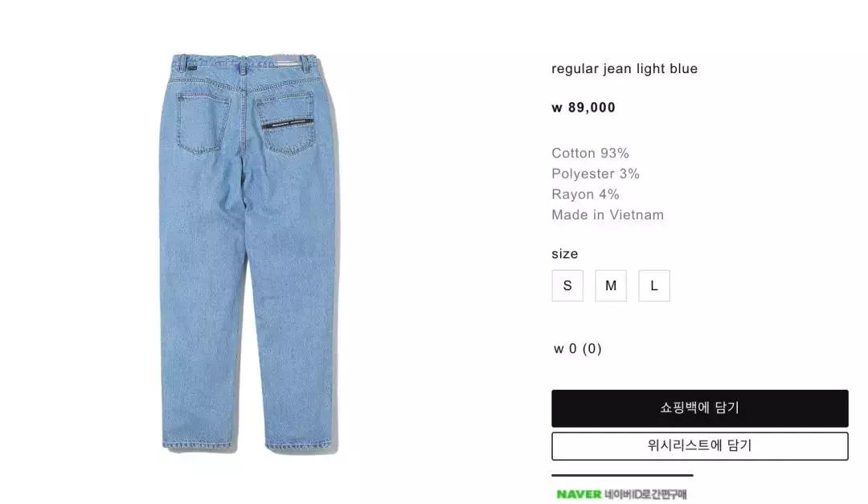This screenshot has height=504, width=868.
Task: Click the Cotton 93% composition text
Action: pyautogui.click(x=590, y=154)
